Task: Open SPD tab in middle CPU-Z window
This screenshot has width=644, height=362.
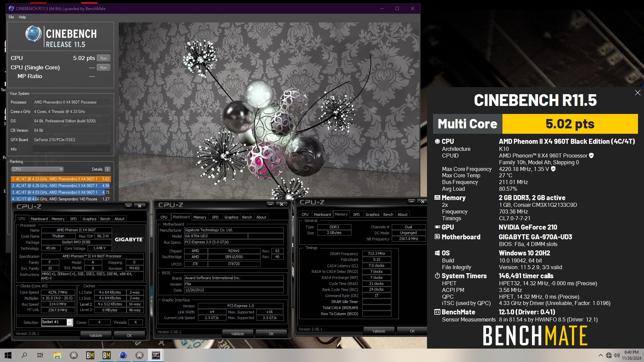Action: [215, 217]
